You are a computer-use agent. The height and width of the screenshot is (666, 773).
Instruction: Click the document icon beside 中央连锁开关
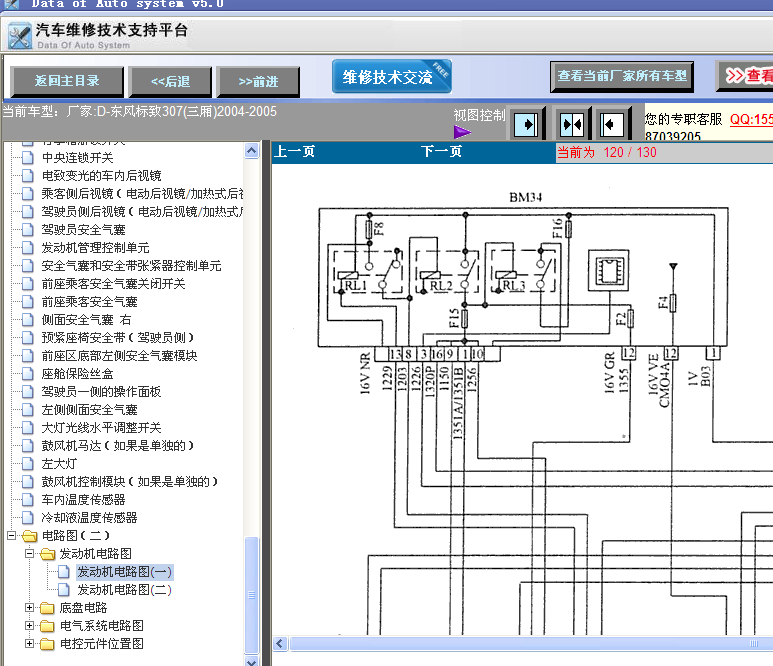click(28, 158)
